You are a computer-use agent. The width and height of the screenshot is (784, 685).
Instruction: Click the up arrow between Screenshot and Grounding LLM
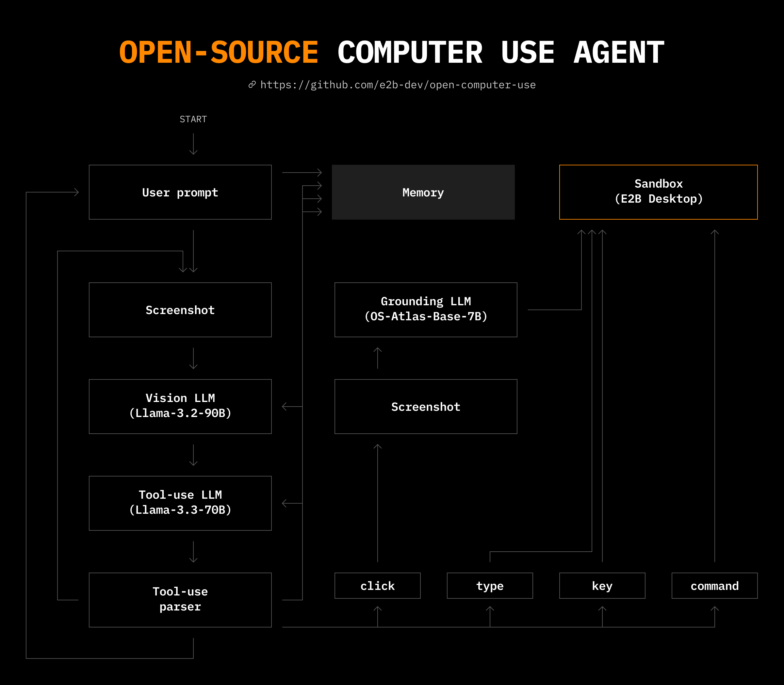[x=378, y=358]
